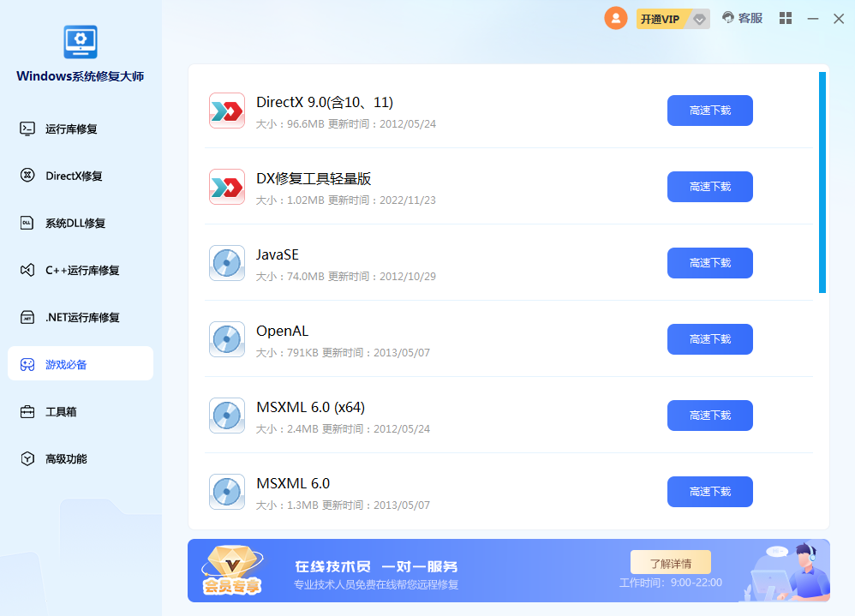Screen dimensions: 855x616
Task: Click the grid apps icon in title bar
Action: pos(785,18)
